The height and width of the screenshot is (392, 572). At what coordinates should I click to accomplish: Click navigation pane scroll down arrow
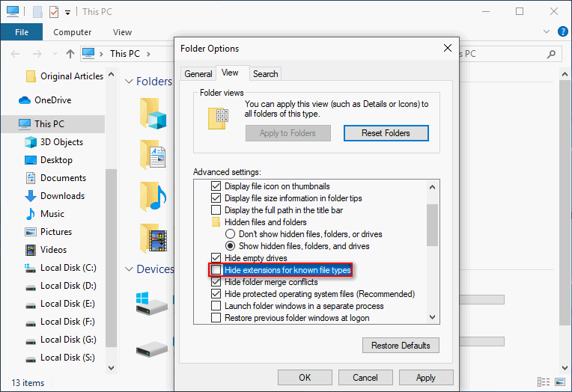(x=112, y=367)
